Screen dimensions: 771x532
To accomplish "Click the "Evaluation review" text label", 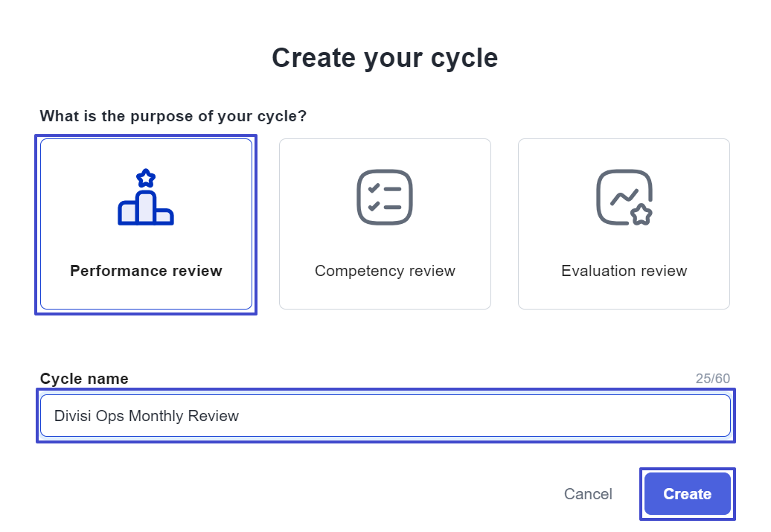I will (x=624, y=271).
